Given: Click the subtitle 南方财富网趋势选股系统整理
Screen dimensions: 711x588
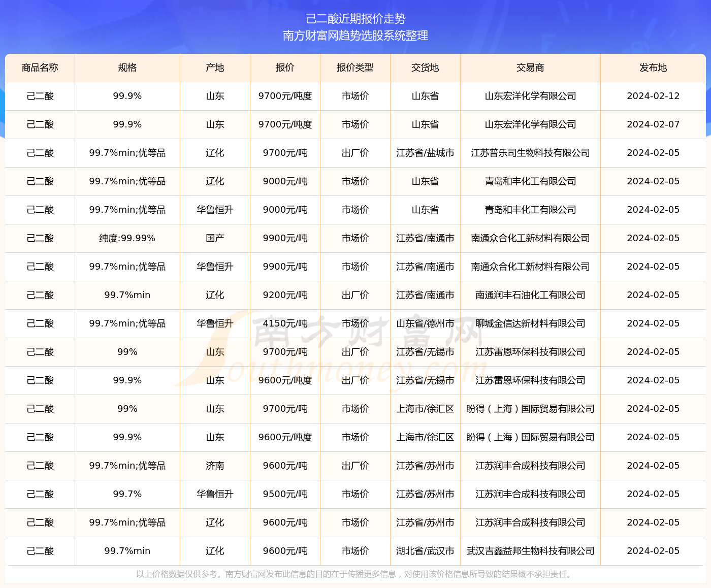Looking at the screenshot, I should click(355, 36).
